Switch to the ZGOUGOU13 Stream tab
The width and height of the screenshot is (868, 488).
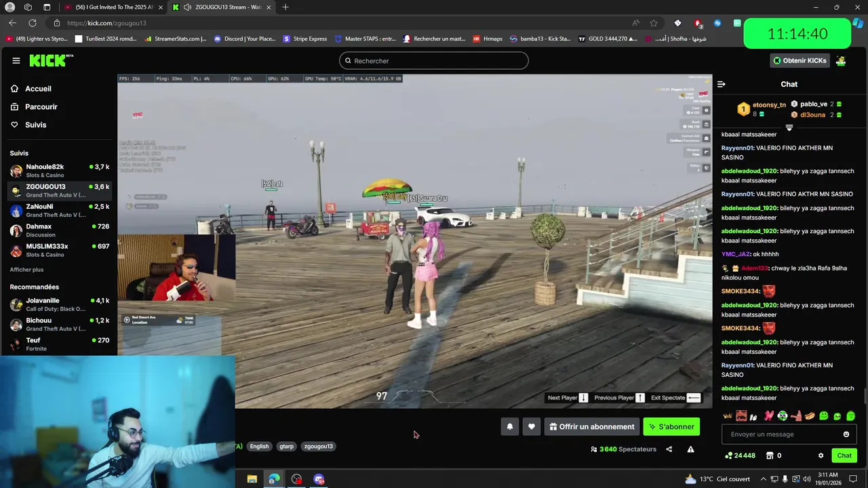point(222,7)
